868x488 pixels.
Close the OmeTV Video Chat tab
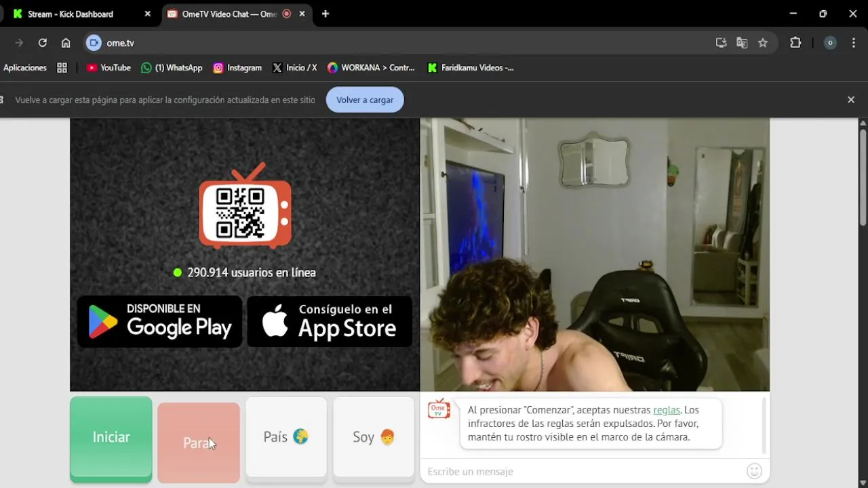(302, 14)
